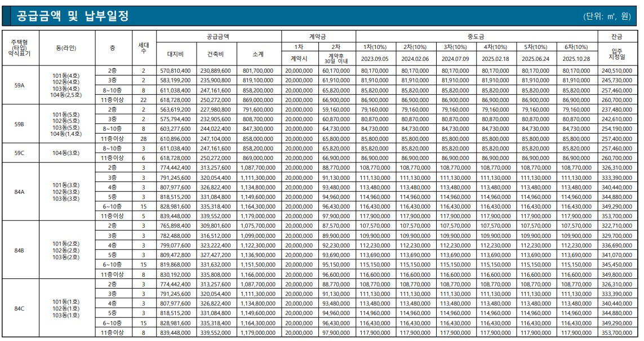
Task: Select the '59C' housing type cell
Action: click(19, 153)
